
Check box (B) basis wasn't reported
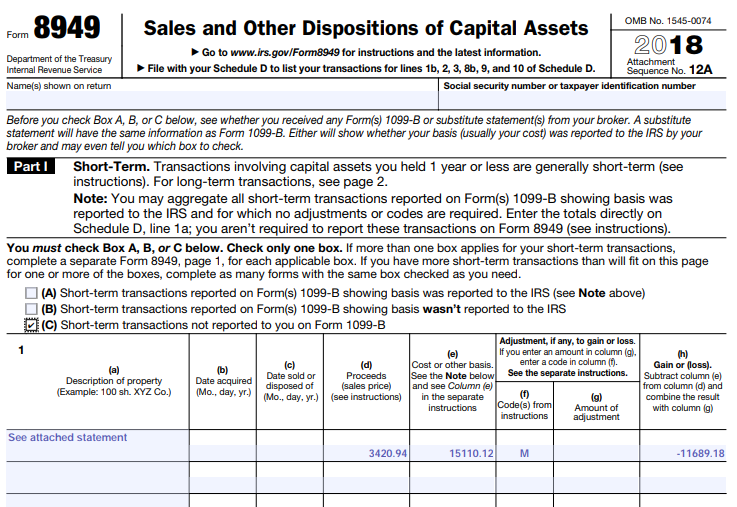[32, 310]
